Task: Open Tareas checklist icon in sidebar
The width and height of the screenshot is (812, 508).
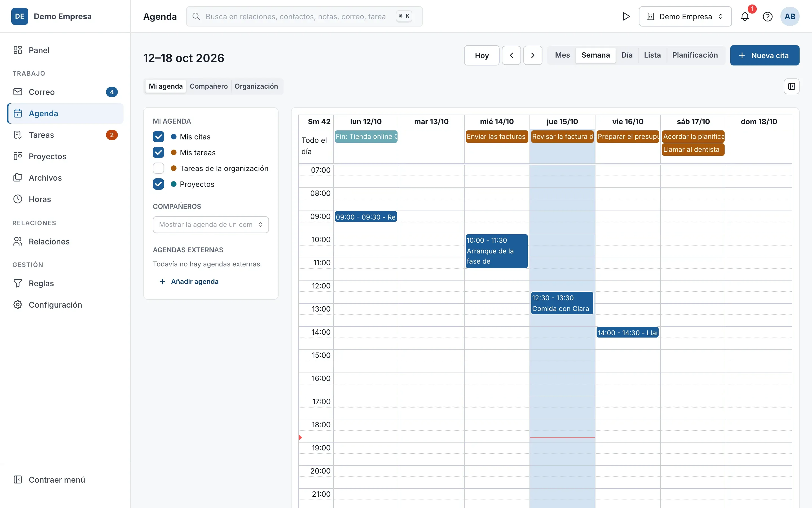Action: point(17,135)
